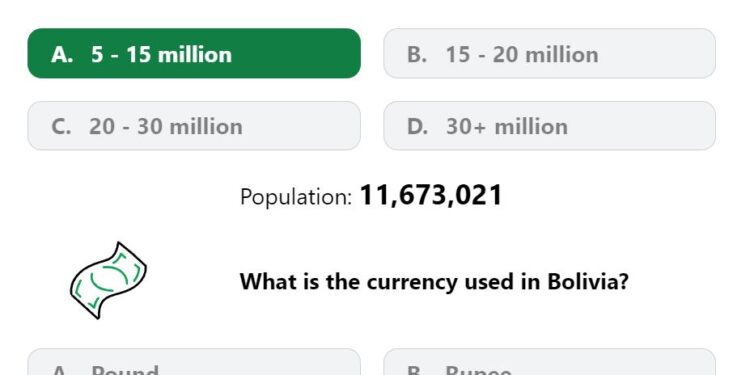Click the word 'Bolivia?' in the question
This screenshot has height=375, width=750.
coord(588,281)
